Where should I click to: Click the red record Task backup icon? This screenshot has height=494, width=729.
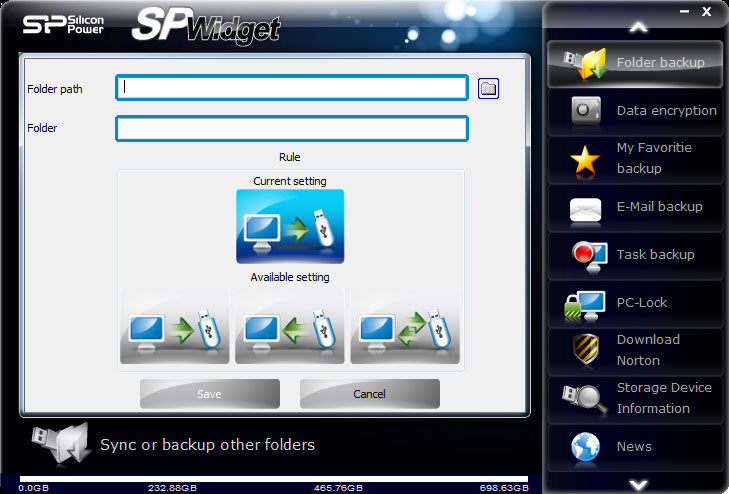[x=590, y=256]
